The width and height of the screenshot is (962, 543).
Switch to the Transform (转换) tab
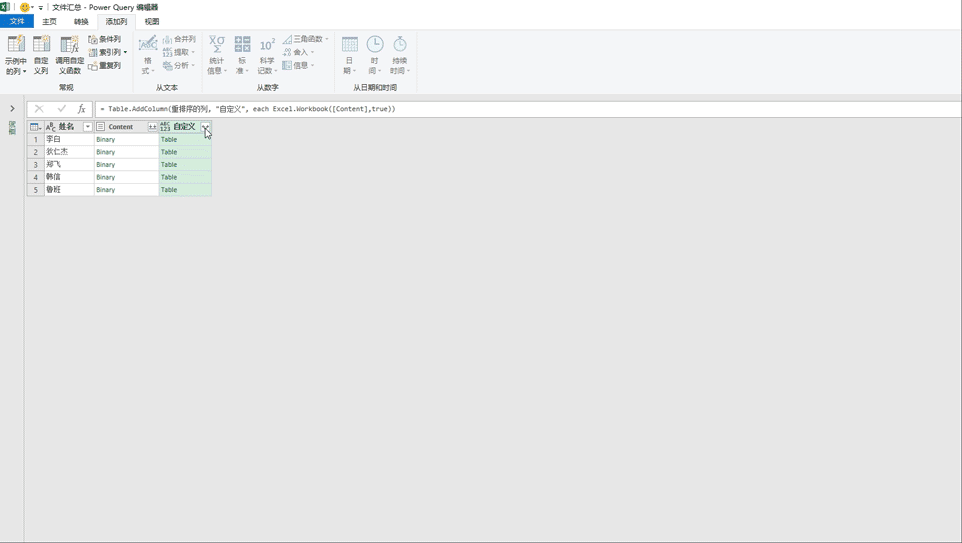pyautogui.click(x=81, y=21)
